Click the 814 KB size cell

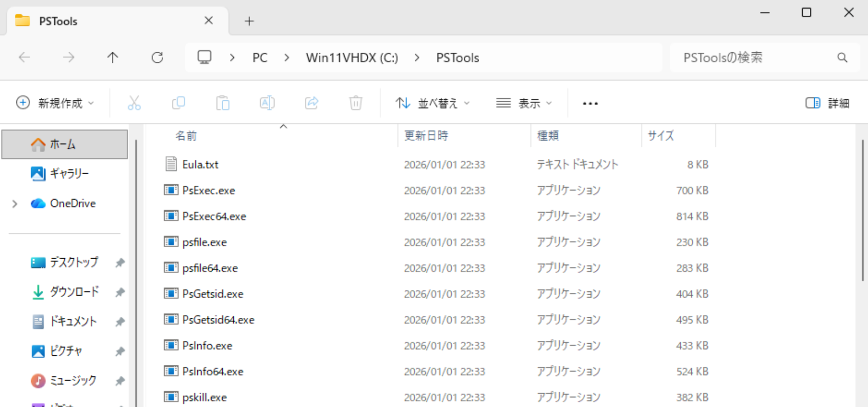(x=692, y=216)
